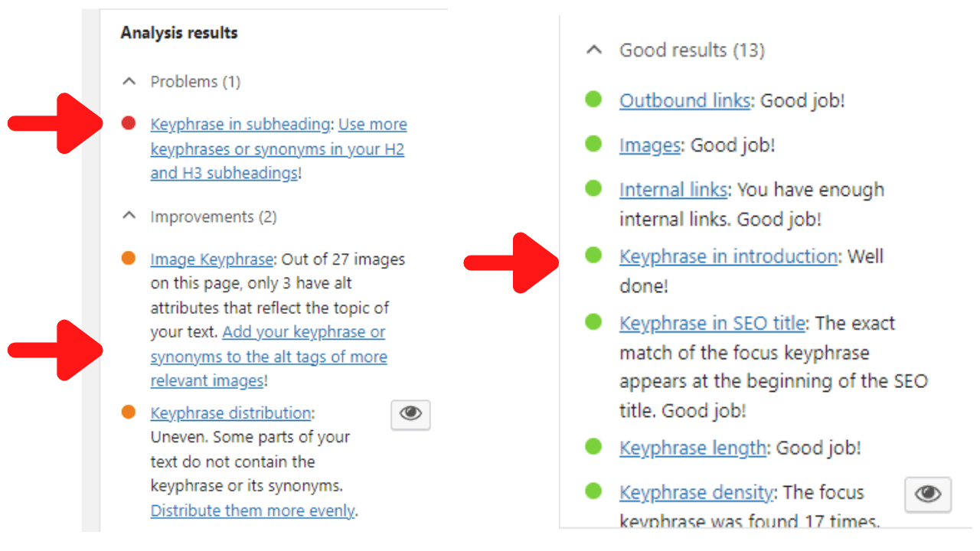The image size is (980, 551).
Task: Click the orange Image Keyphrase status dot
Action: pos(129,258)
